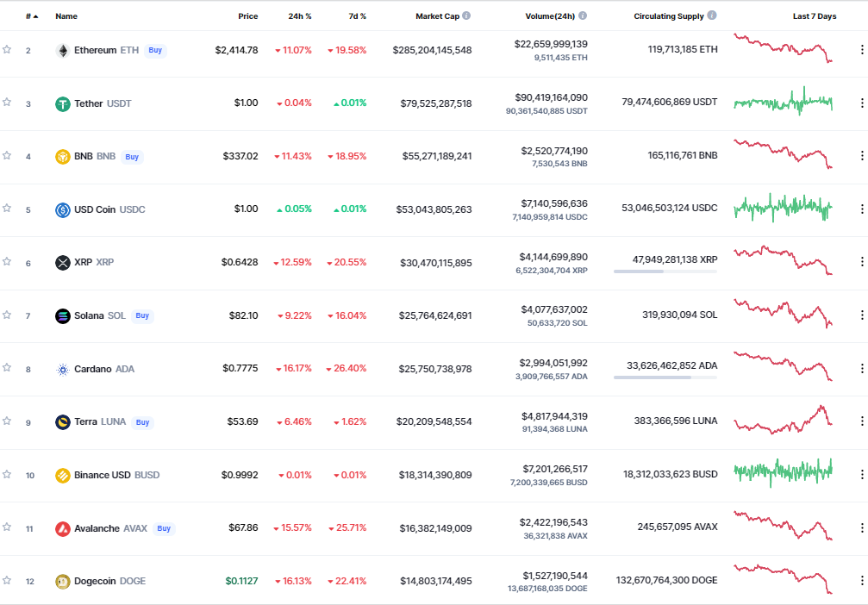Open Terra 7-day sparkline chart
This screenshot has width=868, height=605.
click(783, 420)
